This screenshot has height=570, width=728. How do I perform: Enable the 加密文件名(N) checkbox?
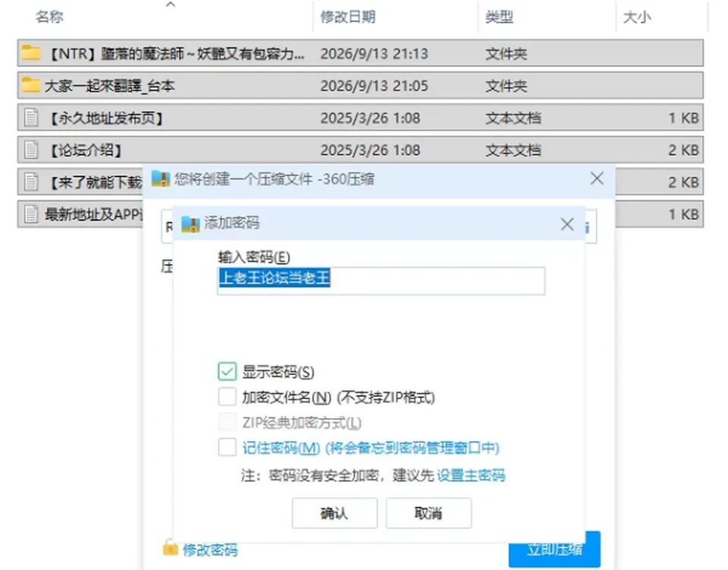(x=227, y=397)
